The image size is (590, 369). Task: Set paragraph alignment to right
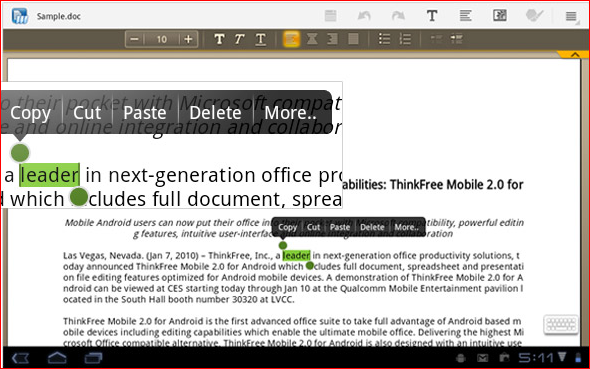(332, 39)
